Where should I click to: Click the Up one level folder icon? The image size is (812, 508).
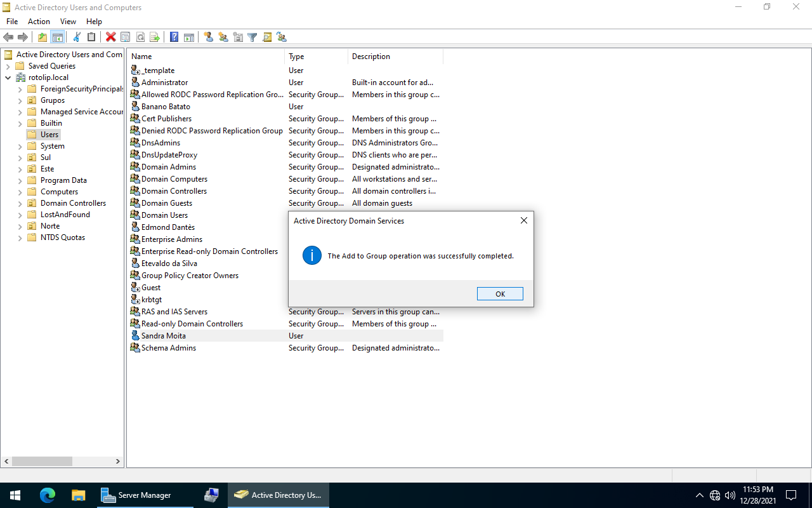click(x=43, y=37)
